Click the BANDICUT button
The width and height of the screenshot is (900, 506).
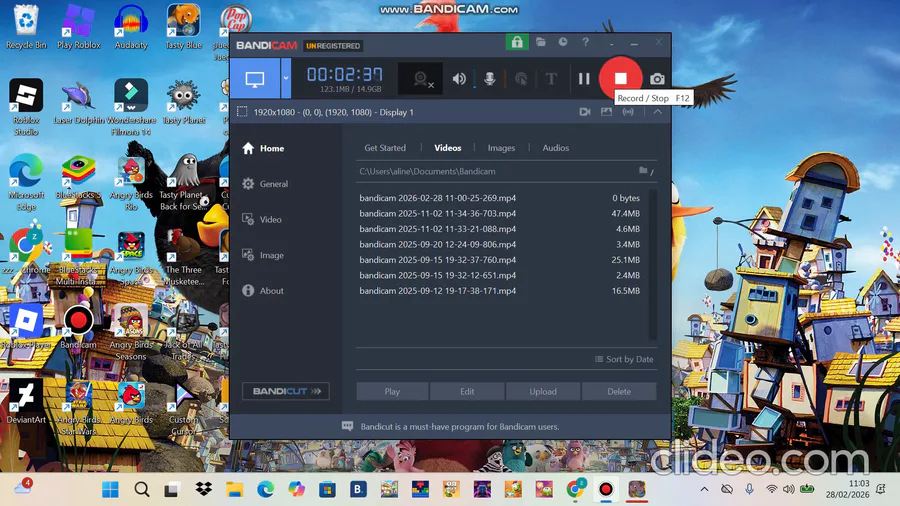click(x=286, y=391)
